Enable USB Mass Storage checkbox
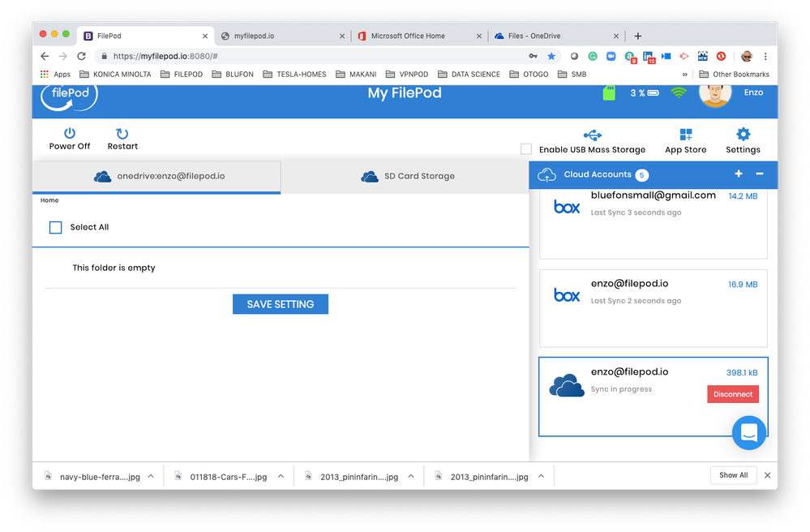This screenshot has height=532, width=810. tap(526, 149)
